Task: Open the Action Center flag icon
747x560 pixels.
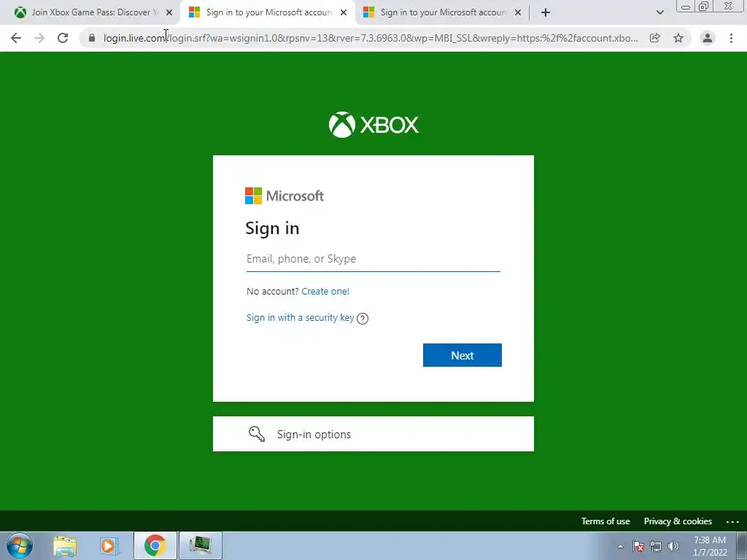Action: [638, 546]
